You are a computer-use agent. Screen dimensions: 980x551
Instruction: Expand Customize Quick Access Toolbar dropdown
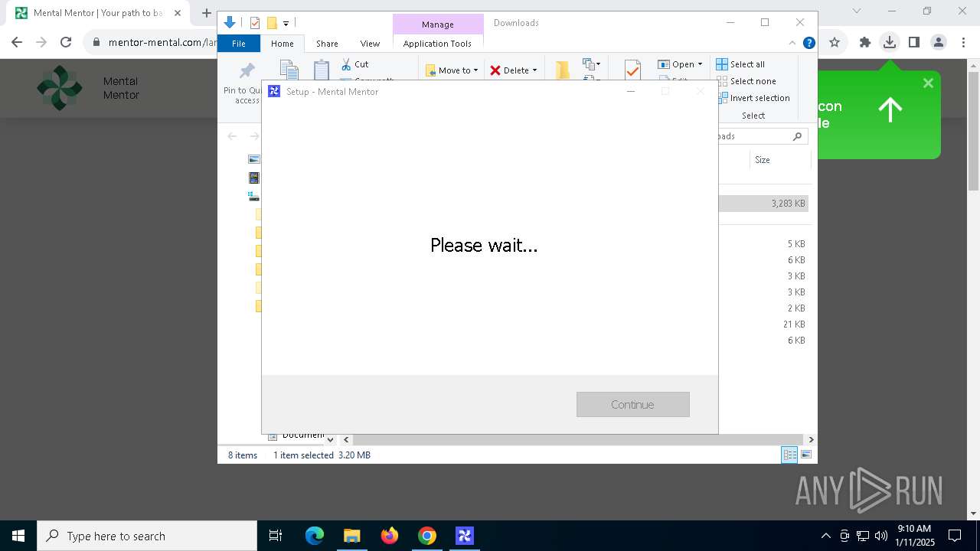286,24
